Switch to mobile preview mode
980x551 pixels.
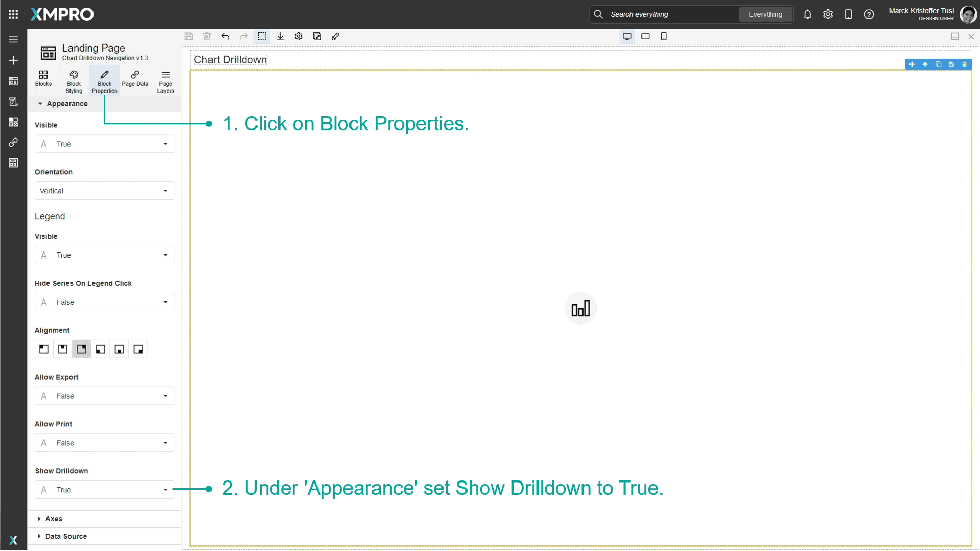[x=664, y=36]
